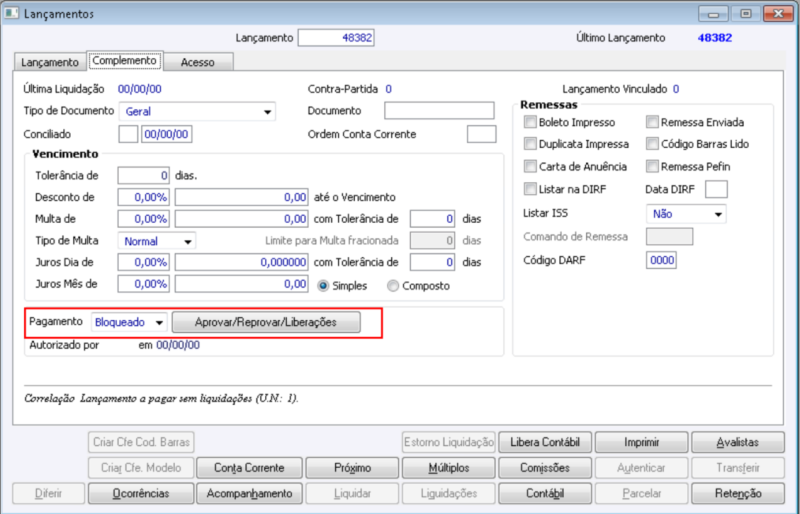The width and height of the screenshot is (800, 514).
Task: Click the Múltiplos button
Action: point(448,468)
